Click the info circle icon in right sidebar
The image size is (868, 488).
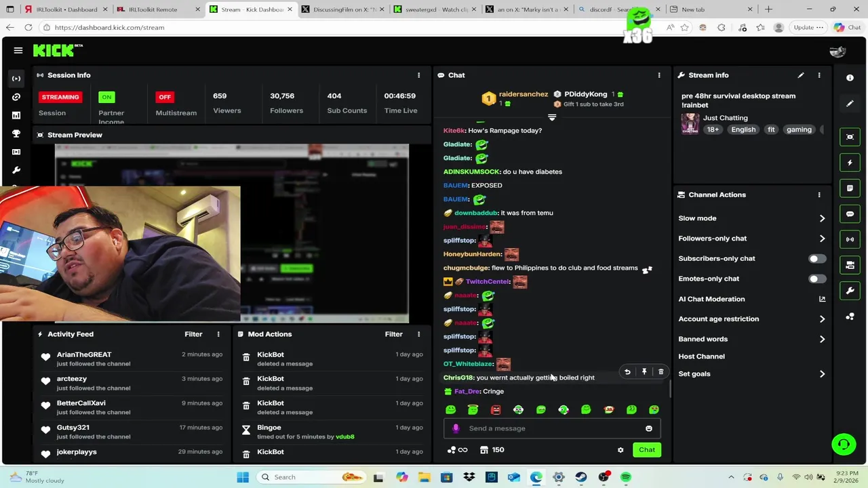click(x=850, y=78)
